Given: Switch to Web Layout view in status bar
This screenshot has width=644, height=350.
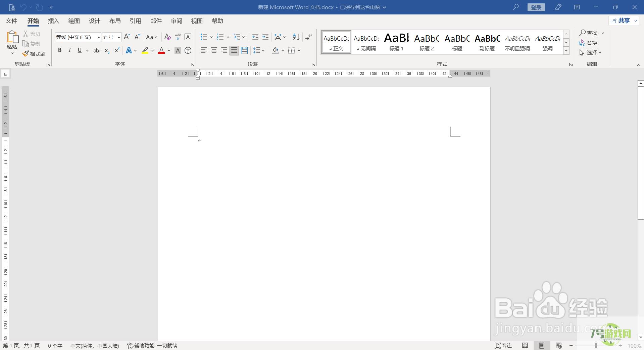Looking at the screenshot, I should (x=558, y=346).
